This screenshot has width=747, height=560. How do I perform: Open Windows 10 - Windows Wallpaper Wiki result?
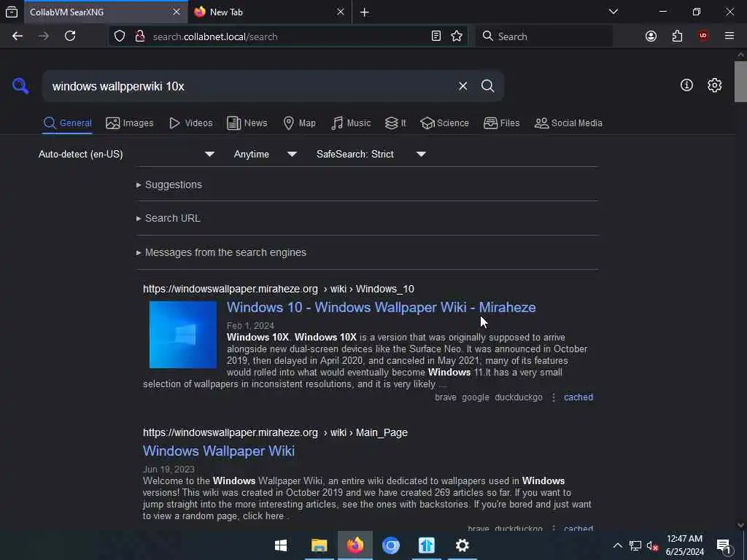click(381, 308)
